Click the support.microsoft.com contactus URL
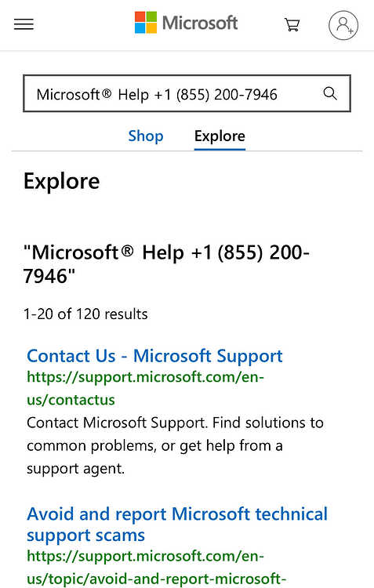This screenshot has height=588, width=374. pyautogui.click(x=145, y=388)
